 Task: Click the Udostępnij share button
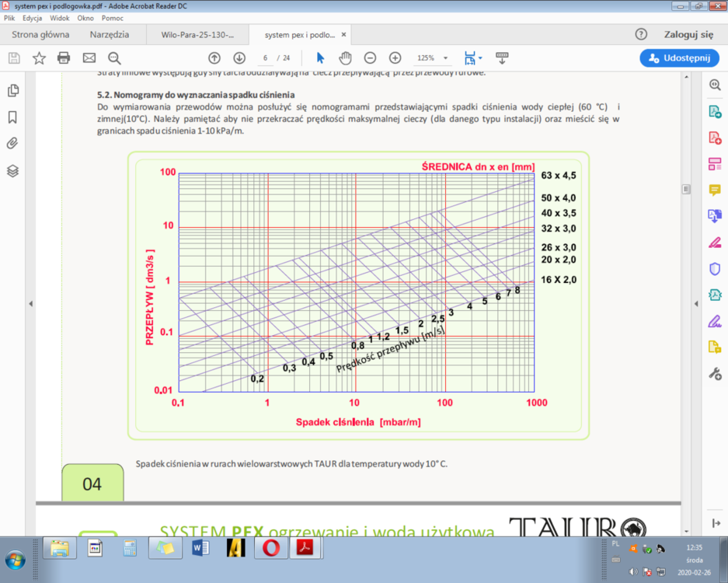tap(680, 58)
